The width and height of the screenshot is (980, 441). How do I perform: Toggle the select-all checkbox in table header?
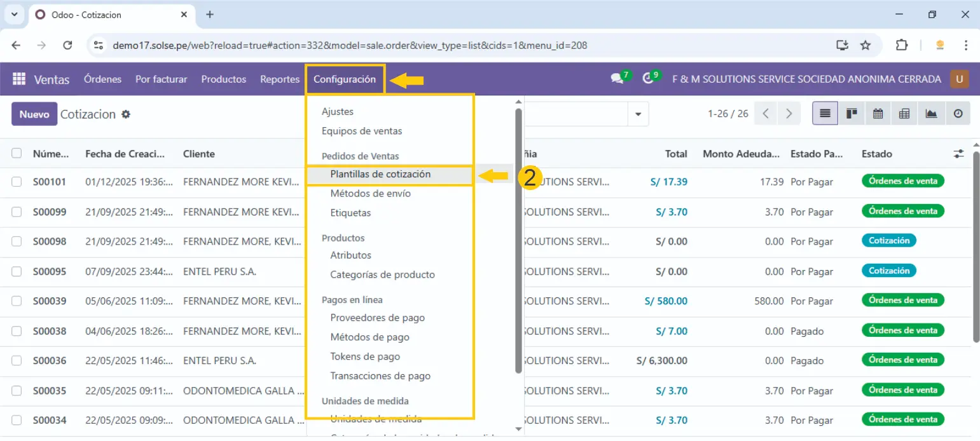(17, 153)
